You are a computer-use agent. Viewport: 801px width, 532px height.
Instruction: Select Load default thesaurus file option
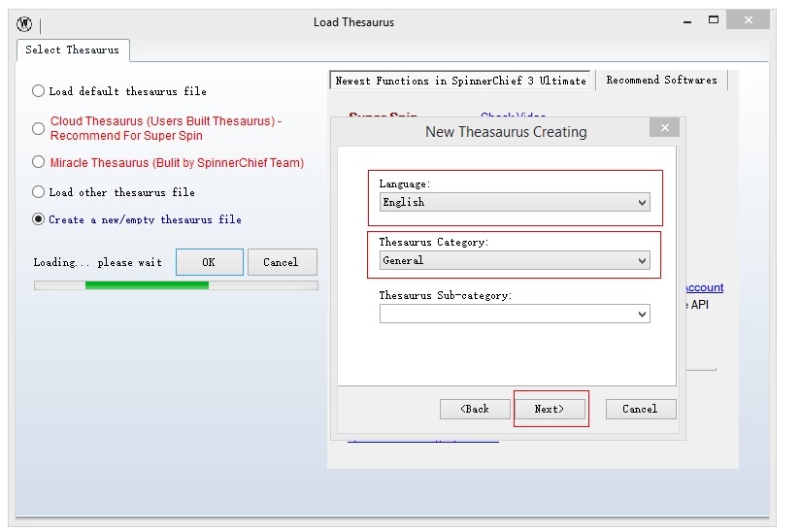[39, 91]
